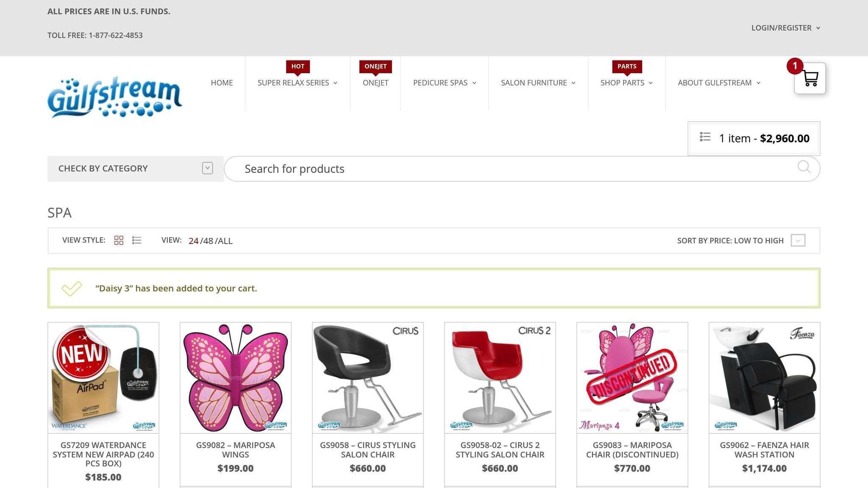868x488 pixels.
Task: Click the cart summary list icon
Action: (x=705, y=137)
